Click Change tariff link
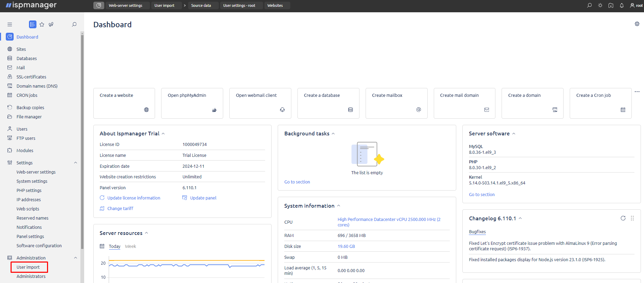Image resolution: width=644 pixels, height=283 pixels. click(120, 208)
